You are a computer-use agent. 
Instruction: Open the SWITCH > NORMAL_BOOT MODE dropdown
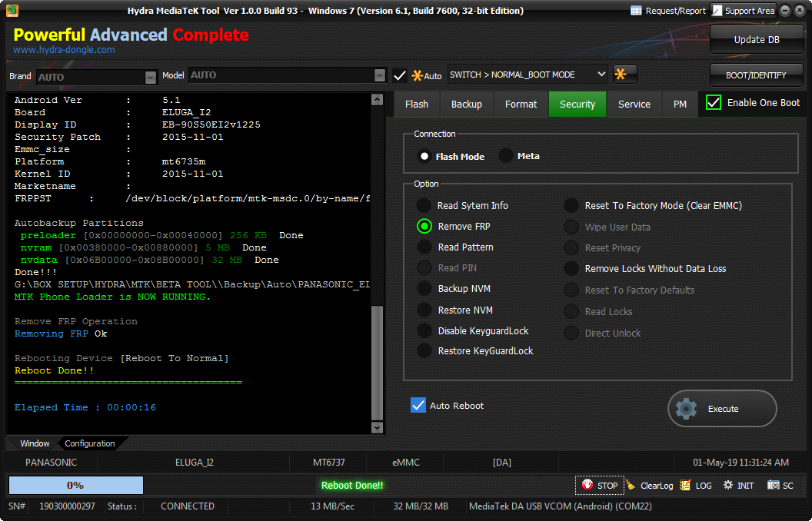[x=527, y=75]
